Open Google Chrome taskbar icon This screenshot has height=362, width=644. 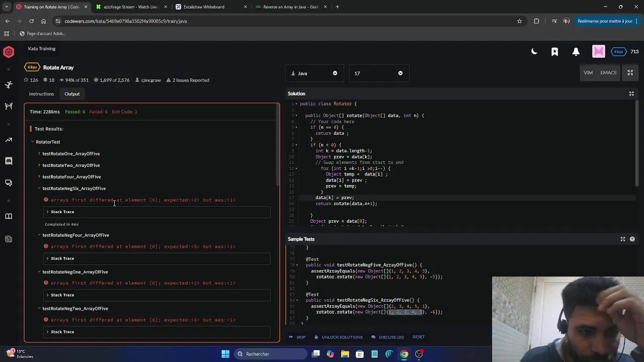point(404,354)
